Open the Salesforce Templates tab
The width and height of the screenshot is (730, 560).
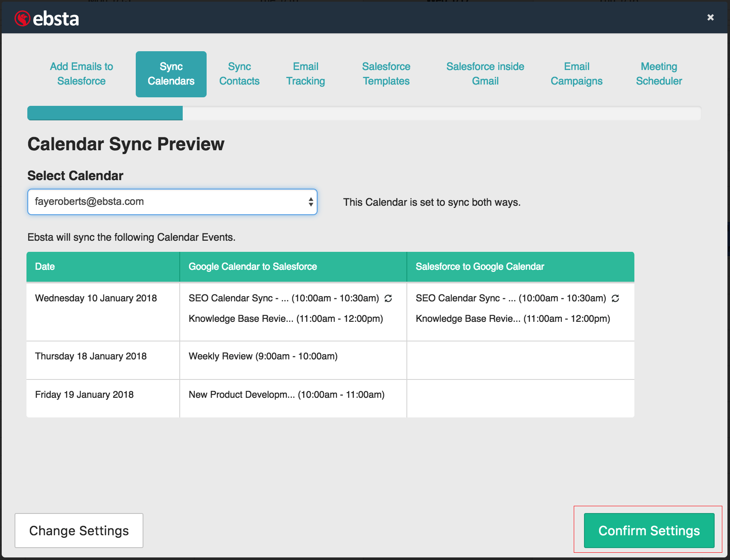(x=386, y=74)
